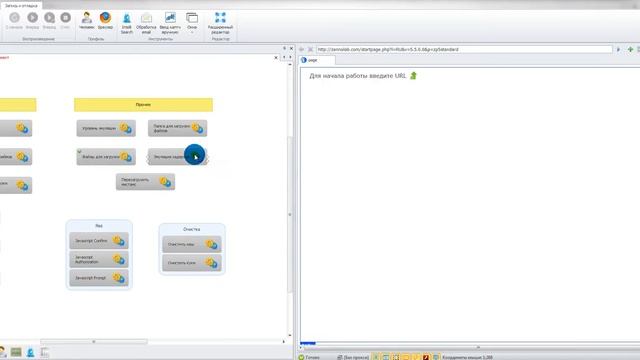Click the 'С начала' playback button
Screen dimensions: 640x360
point(14,20)
